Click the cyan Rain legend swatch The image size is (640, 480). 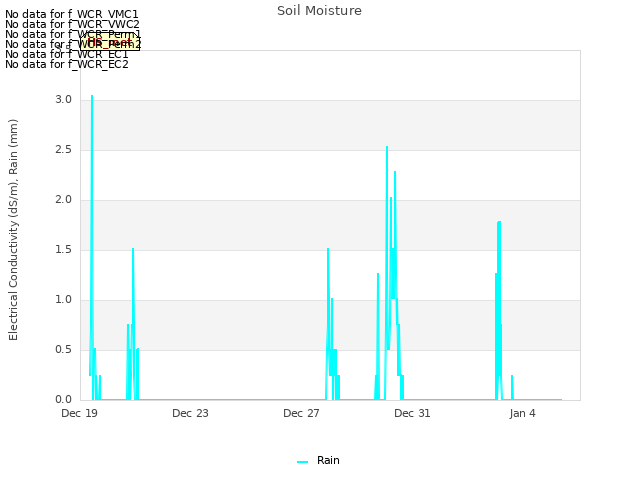point(302,462)
